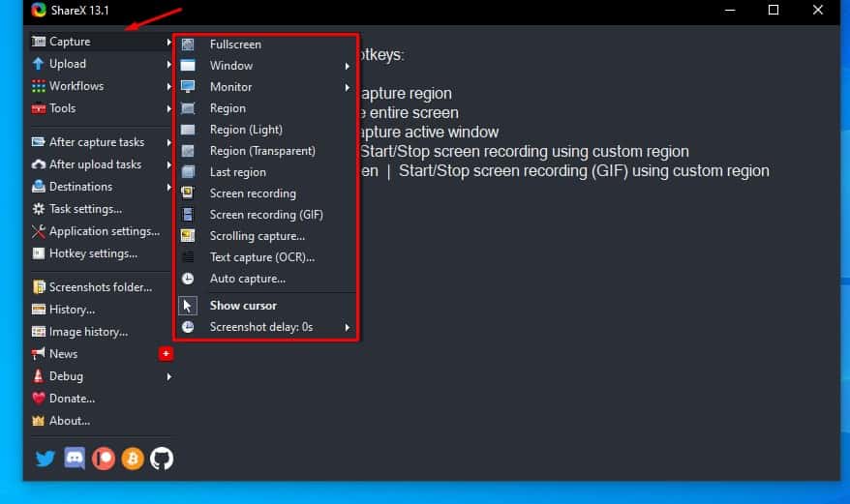
Task: Click the Auto capture clock icon
Action: pos(188,279)
